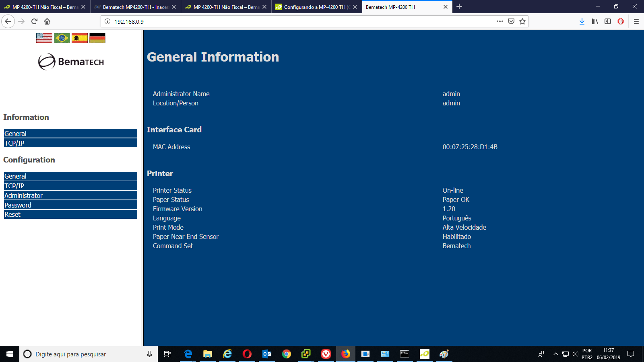Click the browser forward arrow
This screenshot has height=362, width=644.
[21, 21]
